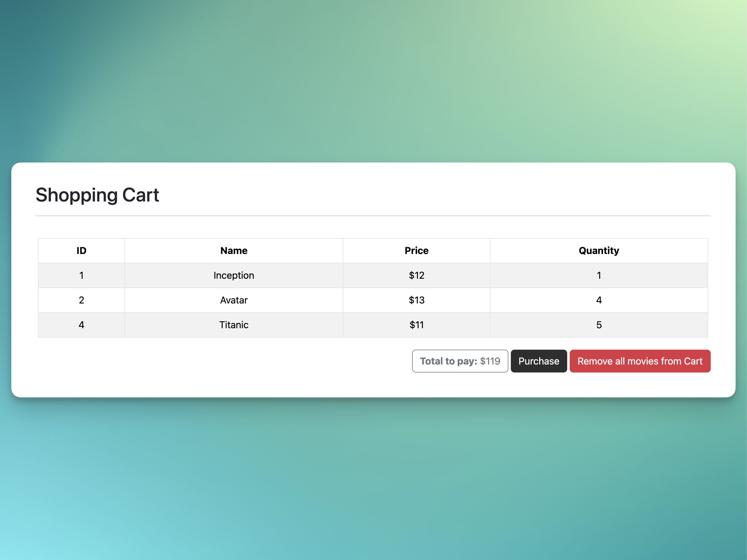Viewport: 747px width, 560px height.
Task: Click the $11 price cell
Action: pos(416,325)
